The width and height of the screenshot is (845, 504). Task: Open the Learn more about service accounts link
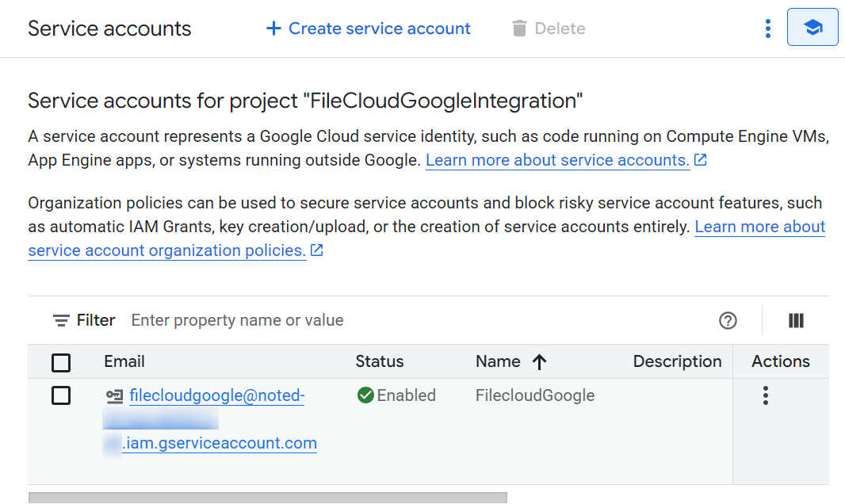point(557,160)
